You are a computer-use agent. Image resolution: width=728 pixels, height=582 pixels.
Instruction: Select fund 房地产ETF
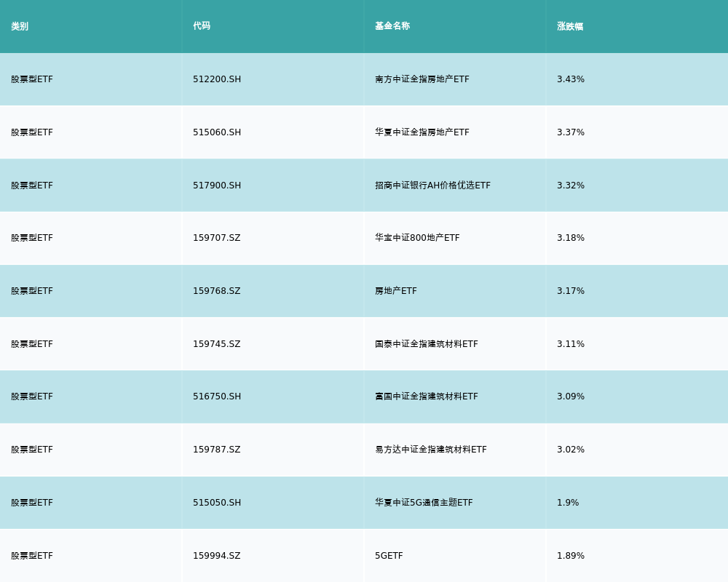pyautogui.click(x=396, y=291)
